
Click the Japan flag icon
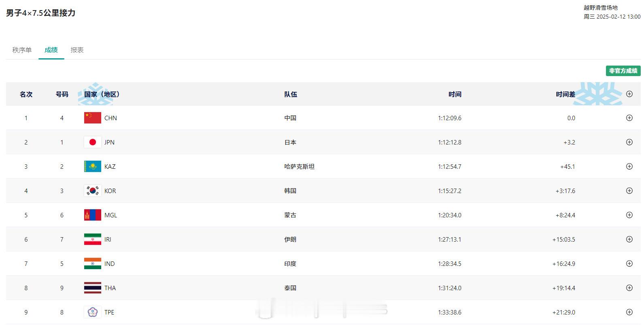93,142
